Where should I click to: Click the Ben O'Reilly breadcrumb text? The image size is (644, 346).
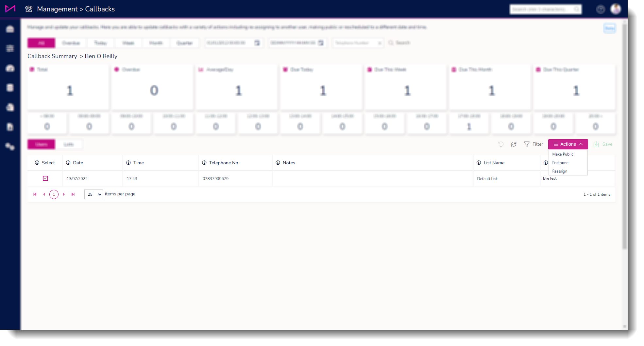click(x=101, y=56)
